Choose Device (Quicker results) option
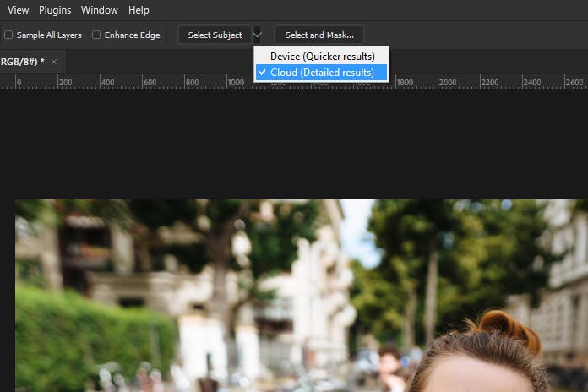 tap(321, 57)
